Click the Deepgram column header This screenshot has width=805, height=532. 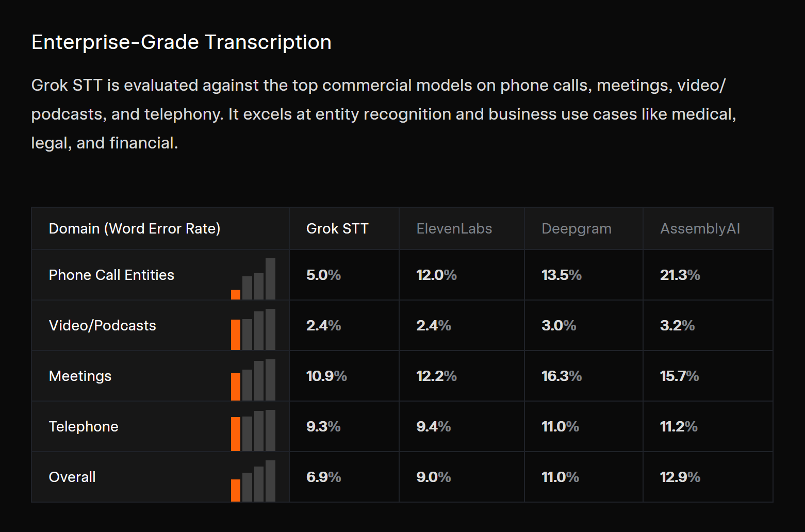point(576,228)
